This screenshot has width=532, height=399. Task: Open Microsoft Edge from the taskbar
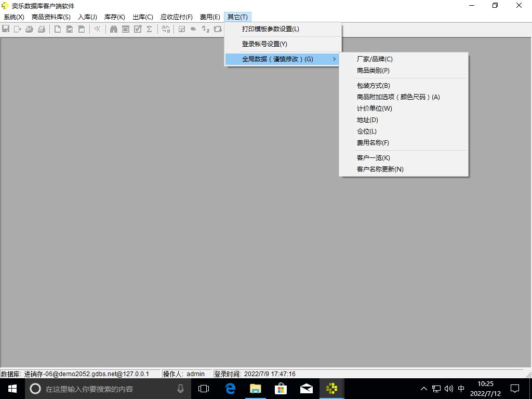(x=230, y=389)
